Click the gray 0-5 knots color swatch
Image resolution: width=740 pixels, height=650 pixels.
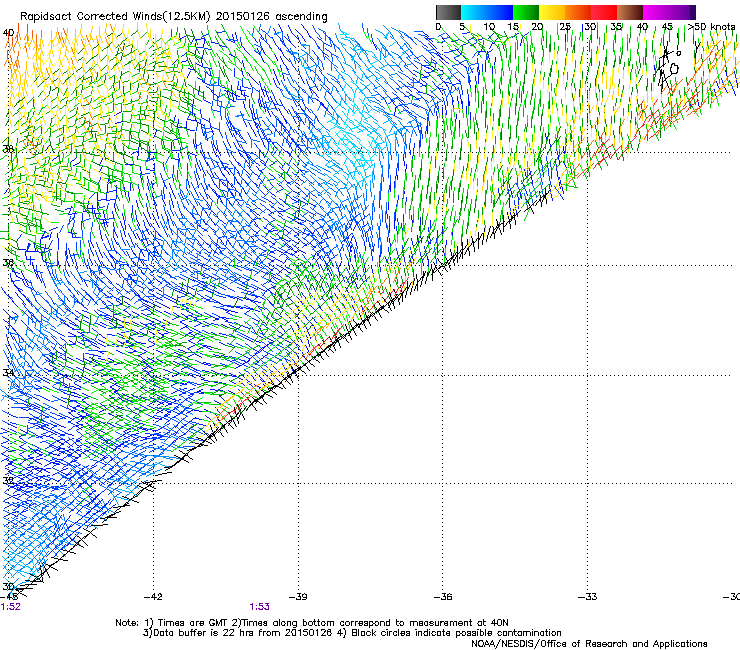(x=448, y=12)
